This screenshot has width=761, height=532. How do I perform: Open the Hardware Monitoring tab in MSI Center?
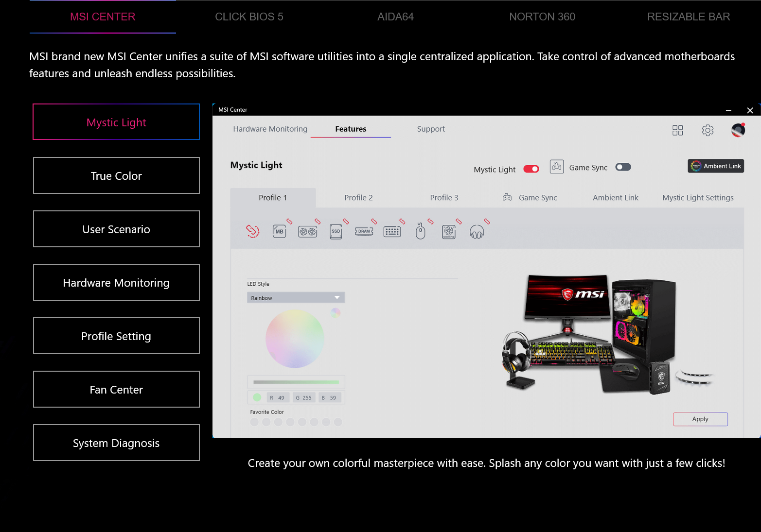(270, 129)
